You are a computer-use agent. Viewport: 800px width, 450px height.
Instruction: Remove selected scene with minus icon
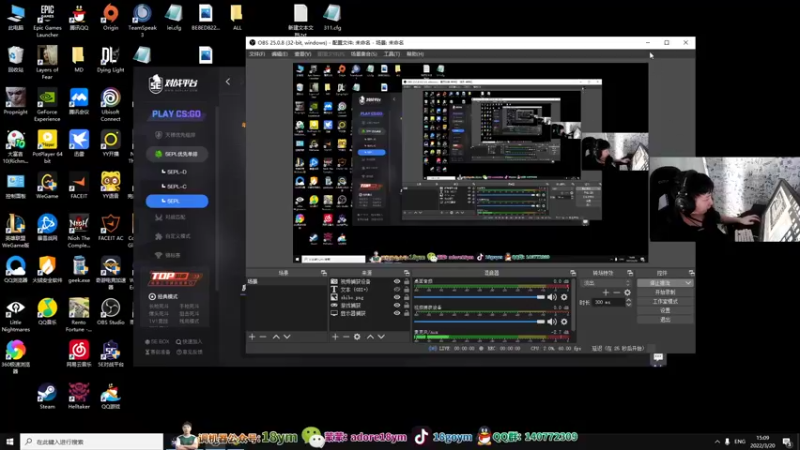[x=263, y=337]
